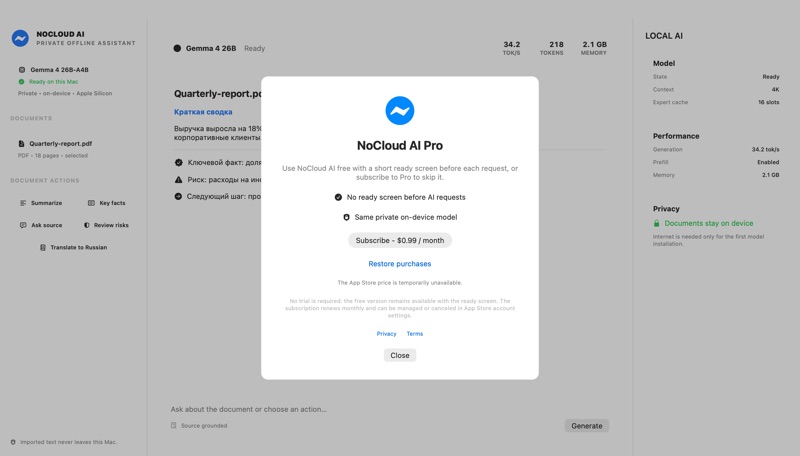Click the green Ready on this Mac checkmark
The width and height of the screenshot is (800, 456).
point(21,82)
